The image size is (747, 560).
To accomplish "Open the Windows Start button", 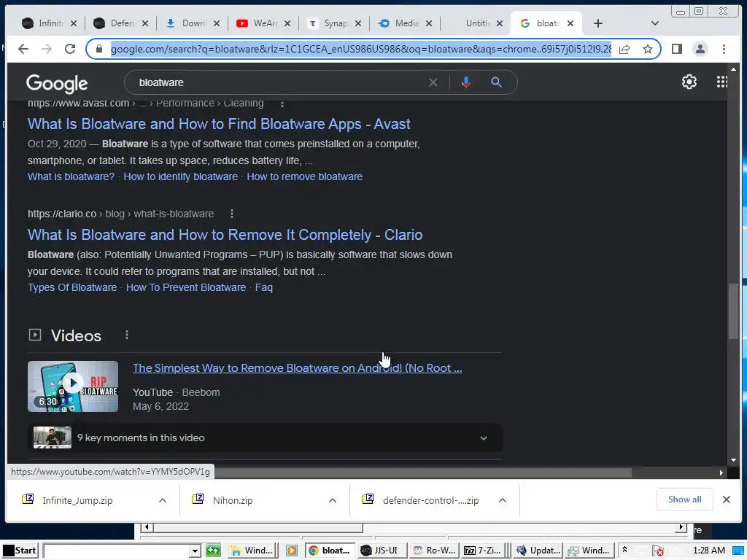I will pos(20,551).
